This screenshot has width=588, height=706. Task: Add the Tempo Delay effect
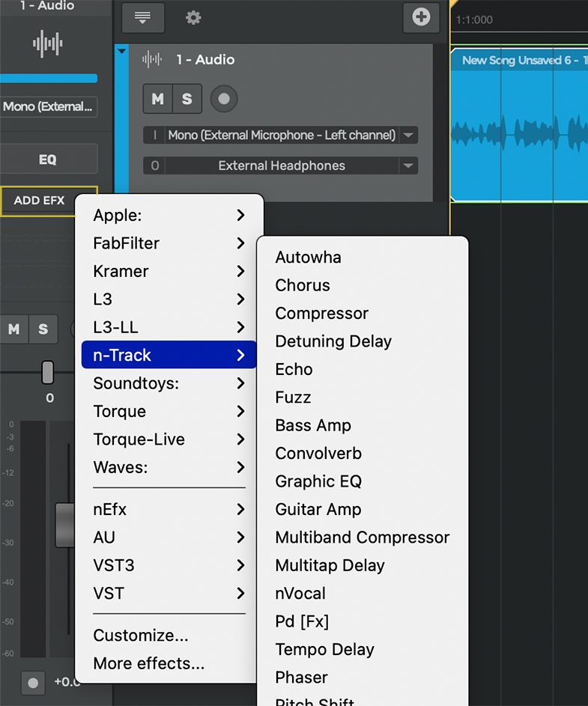pos(363,649)
